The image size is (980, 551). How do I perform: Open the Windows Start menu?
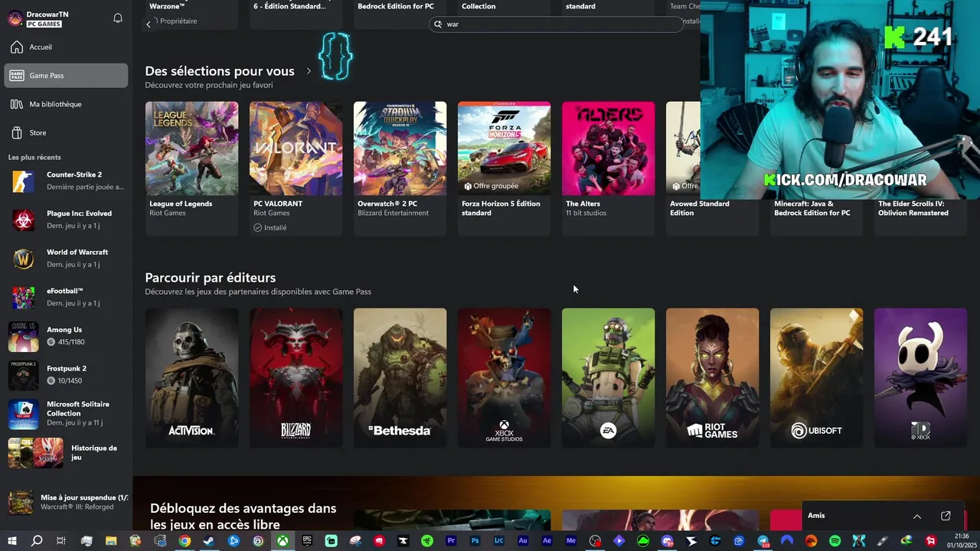tap(12, 541)
